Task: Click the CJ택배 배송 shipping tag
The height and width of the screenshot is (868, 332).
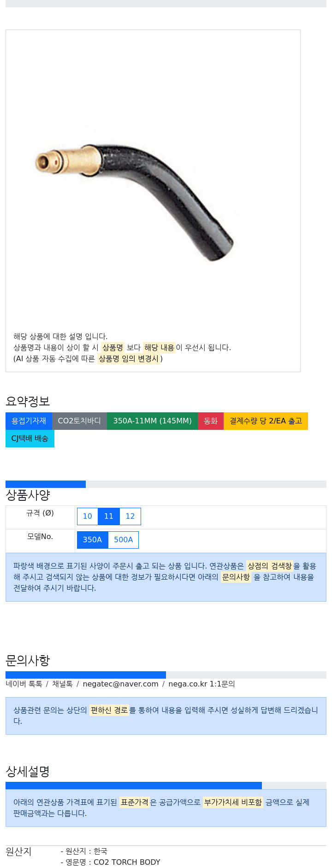Action: pyautogui.click(x=30, y=439)
